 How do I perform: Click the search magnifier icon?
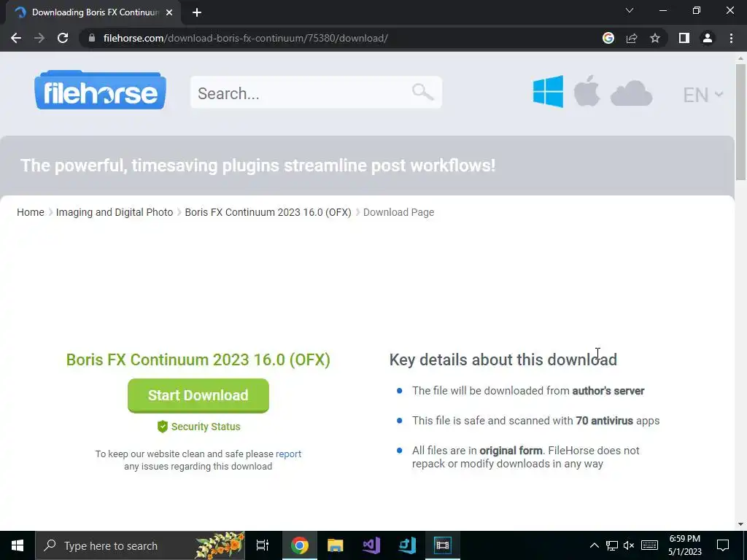tap(422, 92)
